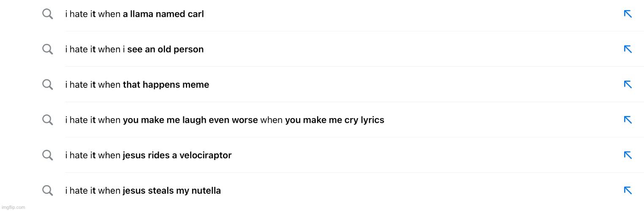This screenshot has height=211, width=644.
Task: Tap the blue arrow next to 'that happens meme'
Action: 628,84
